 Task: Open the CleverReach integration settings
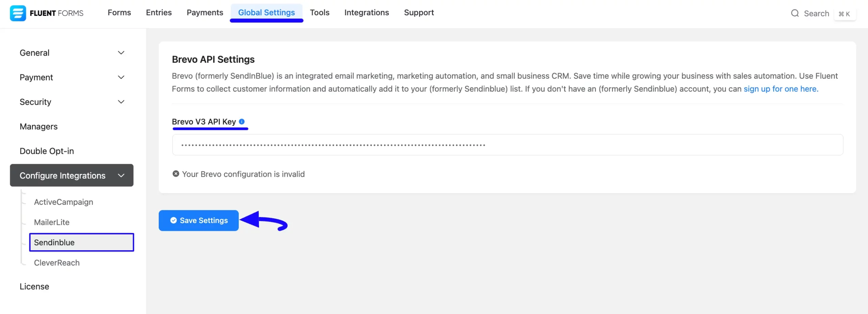pos(57,263)
